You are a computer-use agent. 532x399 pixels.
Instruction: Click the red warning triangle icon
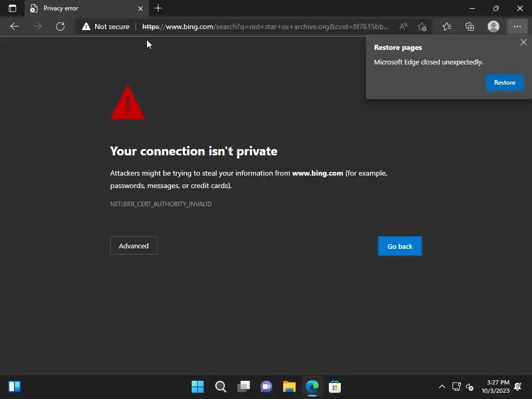[128, 102]
